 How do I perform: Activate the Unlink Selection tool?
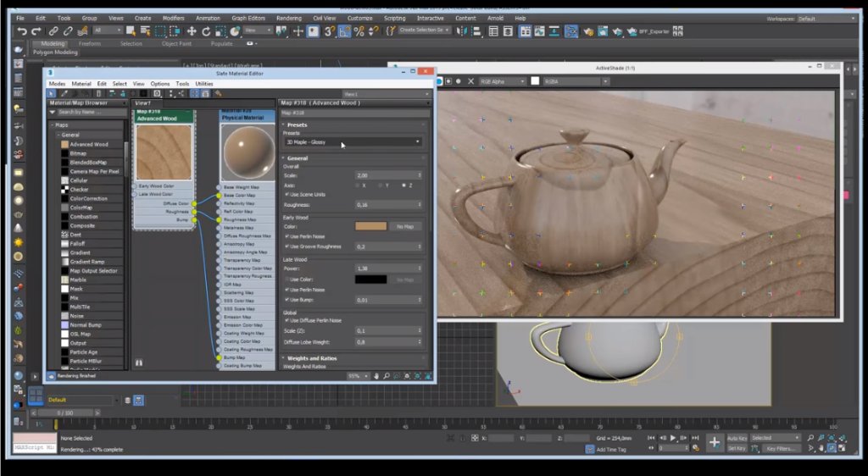tap(68, 31)
